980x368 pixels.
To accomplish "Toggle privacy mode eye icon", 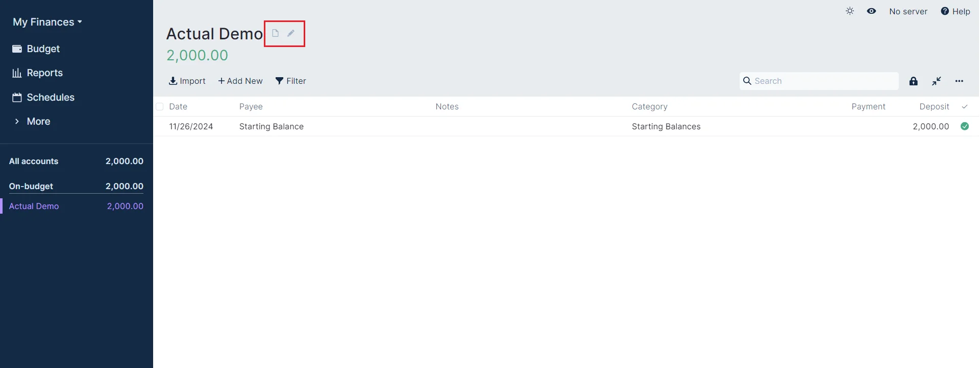I will click(x=871, y=11).
